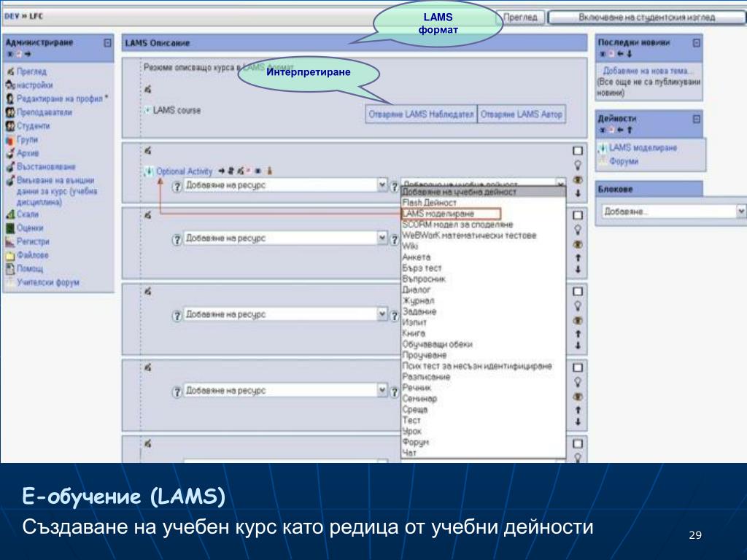Click the Оценки icon
This screenshot has width=747, height=560.
[10, 228]
